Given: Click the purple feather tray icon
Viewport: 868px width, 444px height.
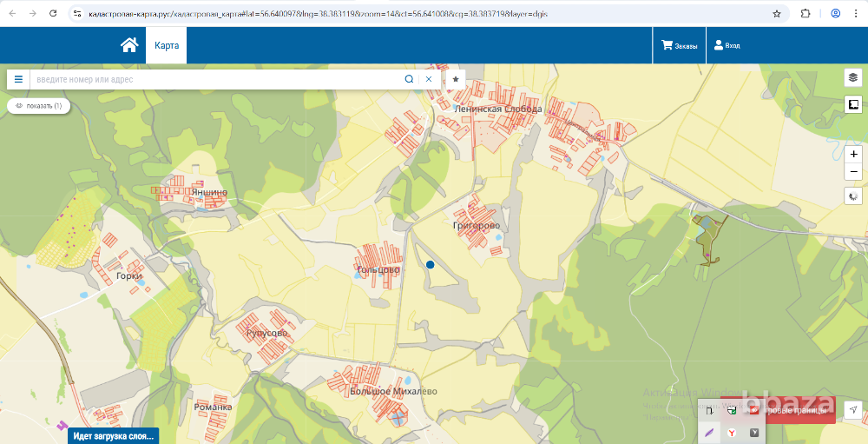Looking at the screenshot, I should [710, 432].
